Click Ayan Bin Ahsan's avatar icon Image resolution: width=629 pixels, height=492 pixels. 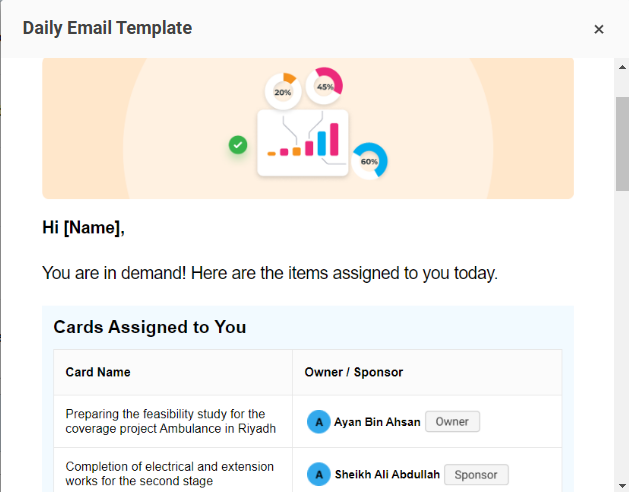coord(319,422)
